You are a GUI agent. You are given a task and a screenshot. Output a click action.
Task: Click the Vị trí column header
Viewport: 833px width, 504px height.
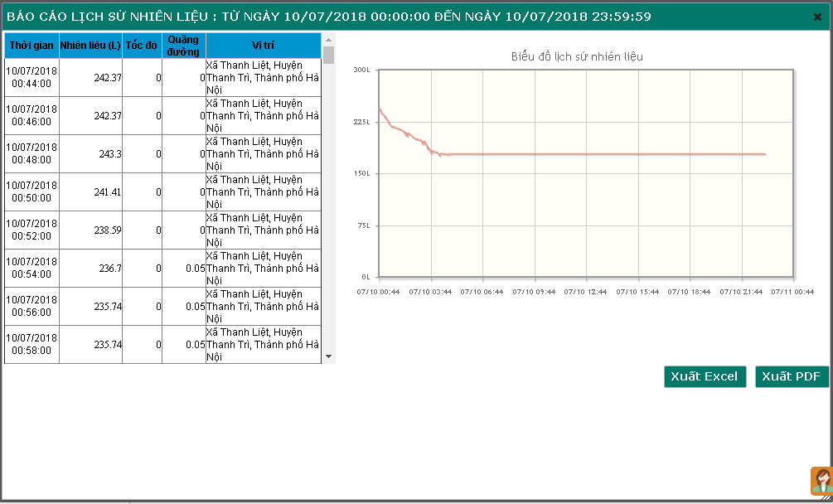click(263, 45)
